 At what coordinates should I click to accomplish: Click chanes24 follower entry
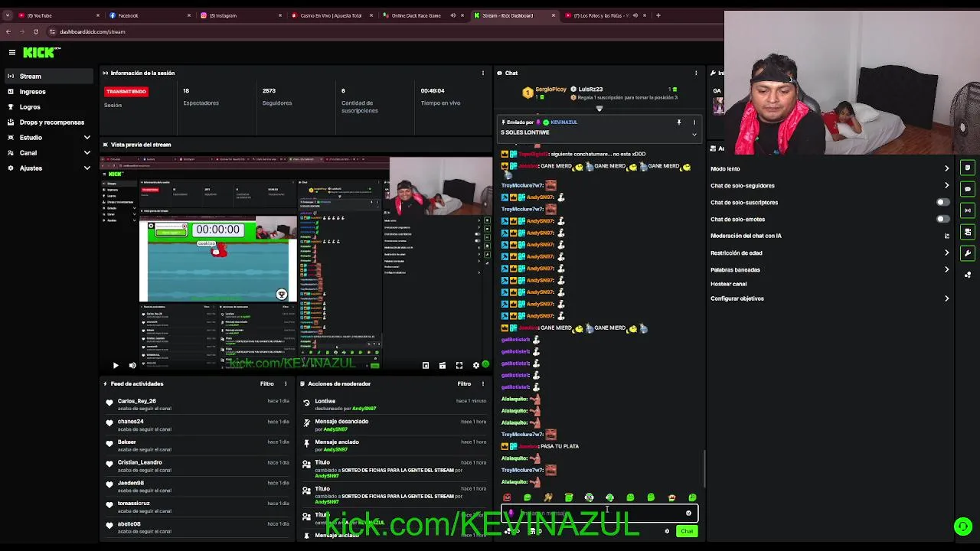click(198, 425)
